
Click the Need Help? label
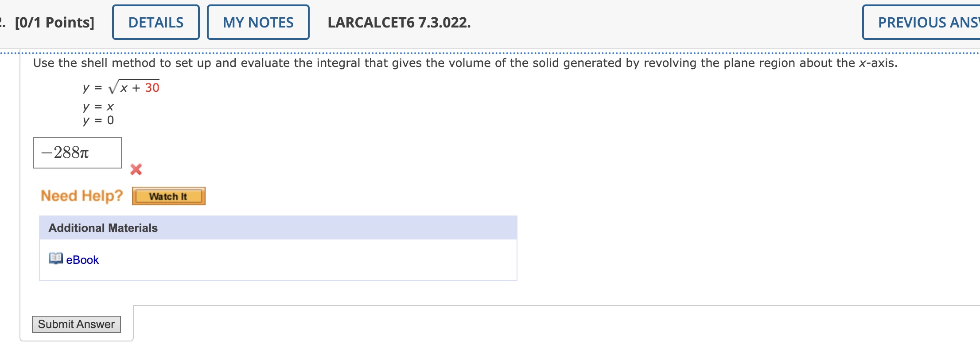click(x=81, y=196)
